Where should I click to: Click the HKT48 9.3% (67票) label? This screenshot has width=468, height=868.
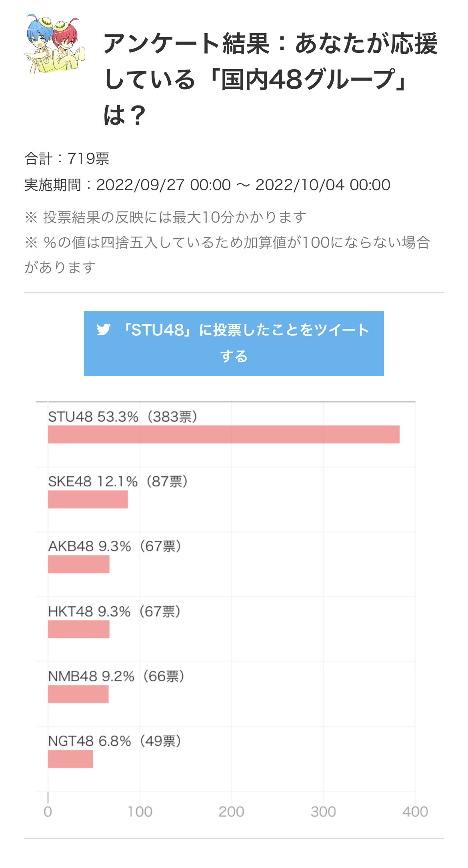click(x=114, y=611)
